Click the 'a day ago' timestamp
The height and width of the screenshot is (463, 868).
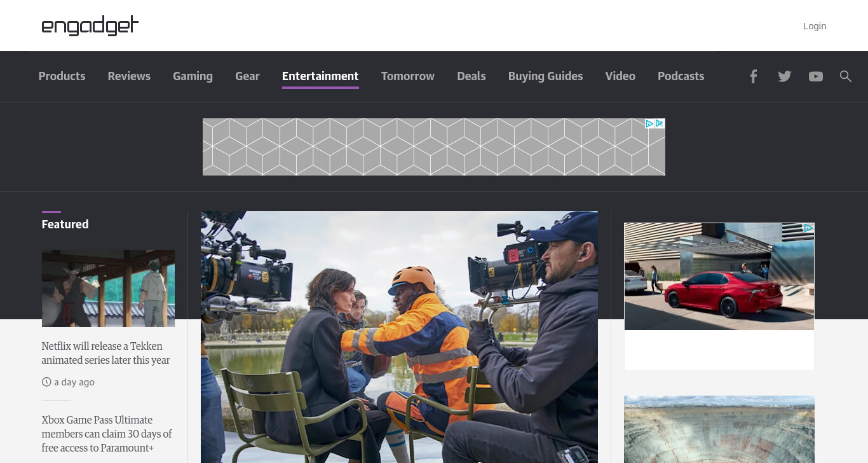point(74,382)
